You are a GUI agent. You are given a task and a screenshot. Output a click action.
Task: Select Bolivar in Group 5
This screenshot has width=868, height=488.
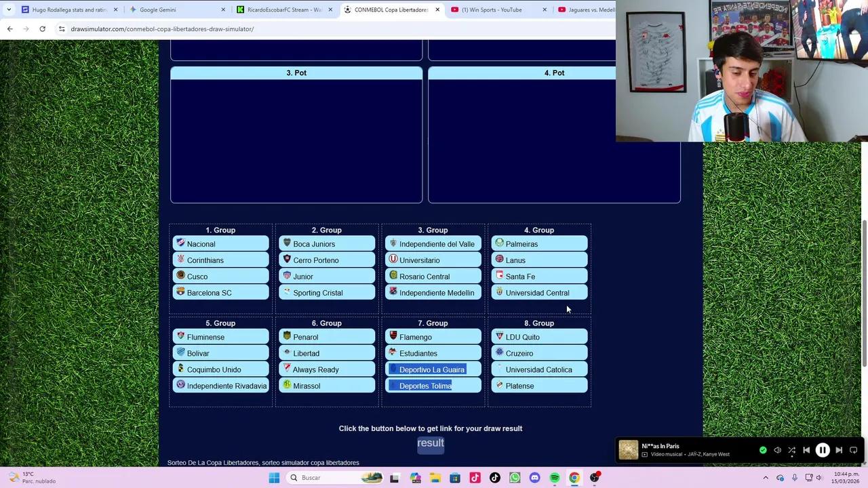pos(220,353)
